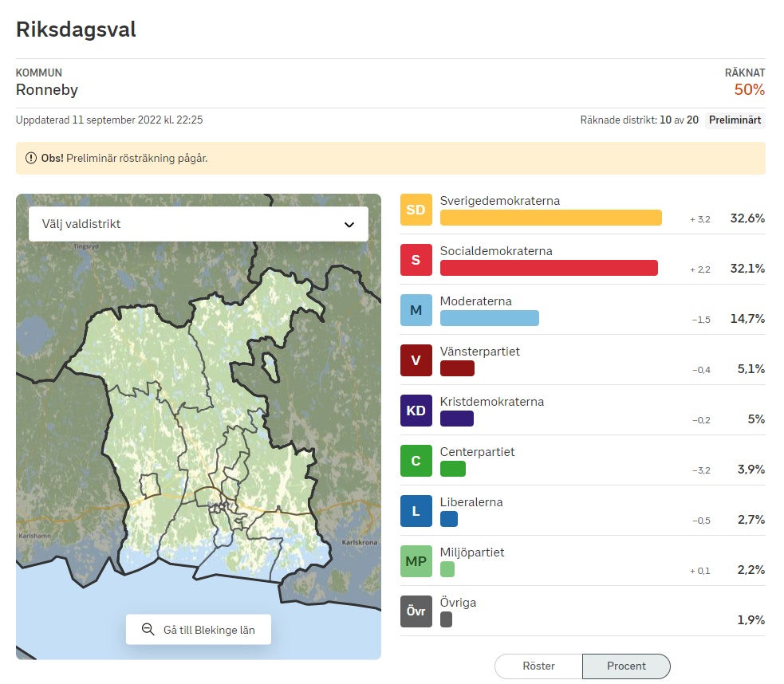The width and height of the screenshot is (784, 684).
Task: Open the Välj valdistrikt dropdown
Action: pyautogui.click(x=198, y=224)
